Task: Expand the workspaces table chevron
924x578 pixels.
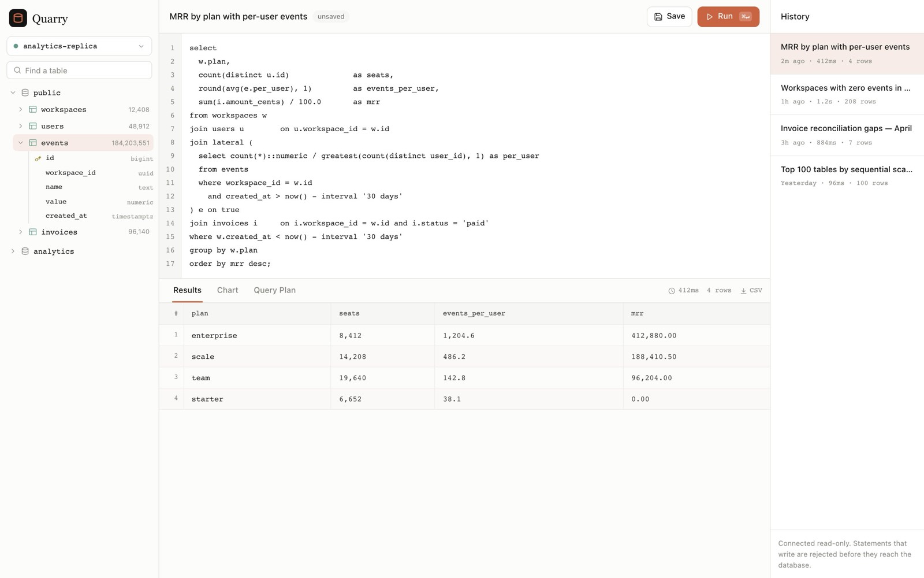Action: [x=21, y=109]
